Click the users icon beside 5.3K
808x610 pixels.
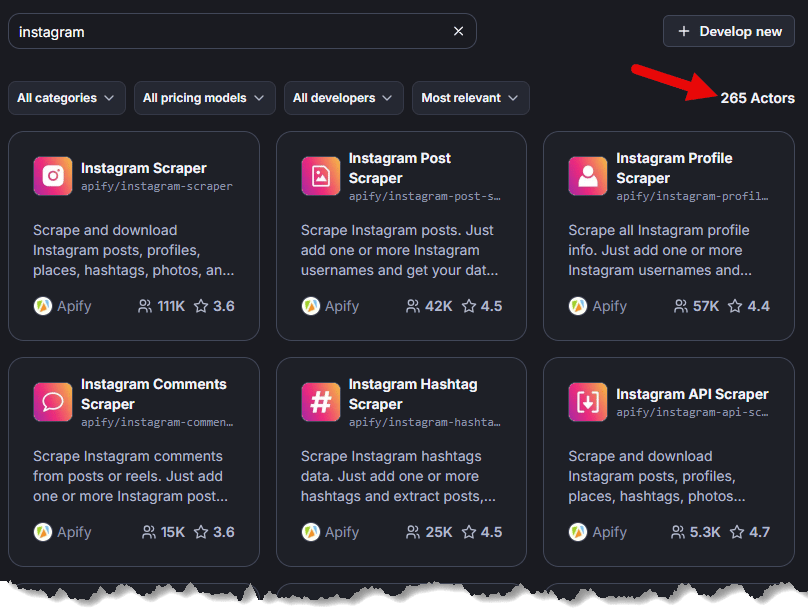point(678,532)
